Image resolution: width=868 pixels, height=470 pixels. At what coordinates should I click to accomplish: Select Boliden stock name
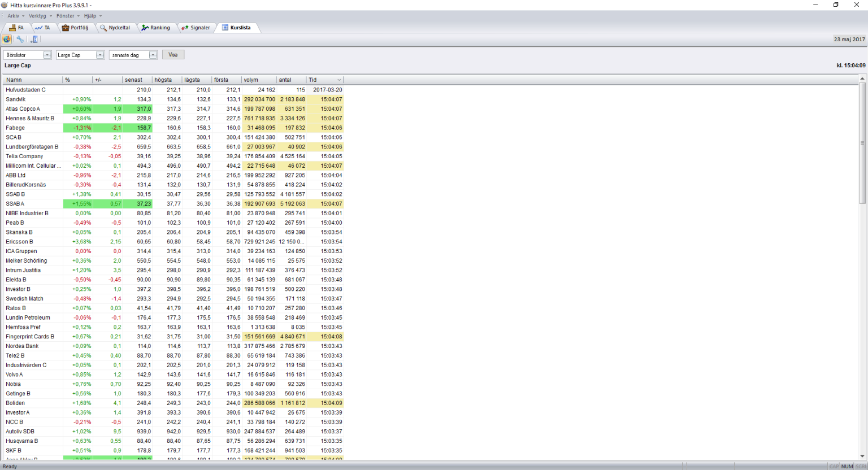[15, 403]
